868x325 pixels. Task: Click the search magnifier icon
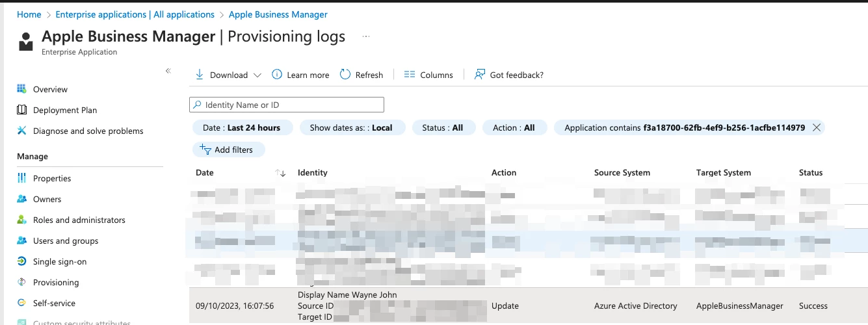[197, 105]
